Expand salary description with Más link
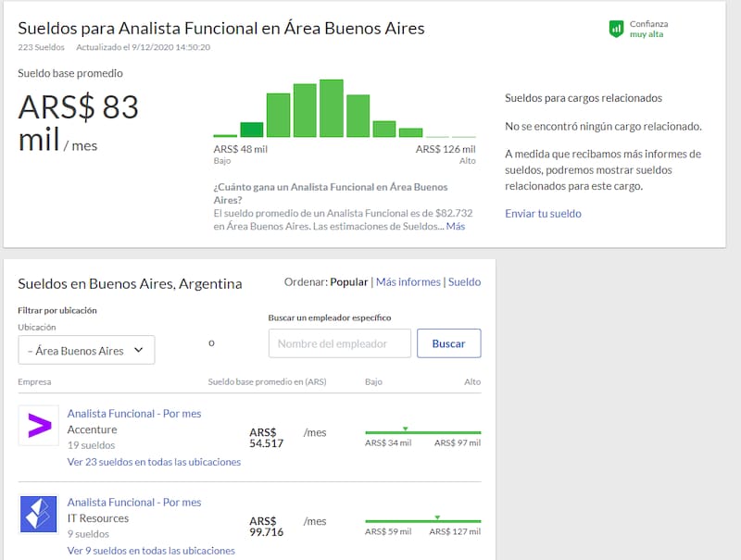The image size is (741, 560). [x=455, y=226]
